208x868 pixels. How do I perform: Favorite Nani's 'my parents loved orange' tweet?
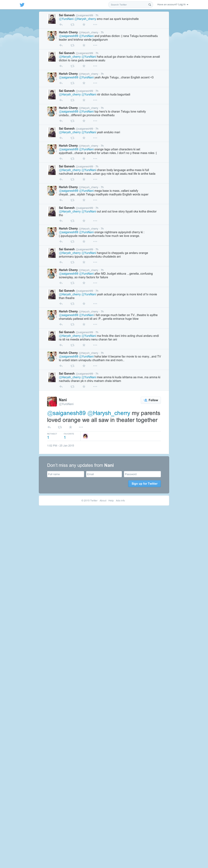(x=70, y=427)
